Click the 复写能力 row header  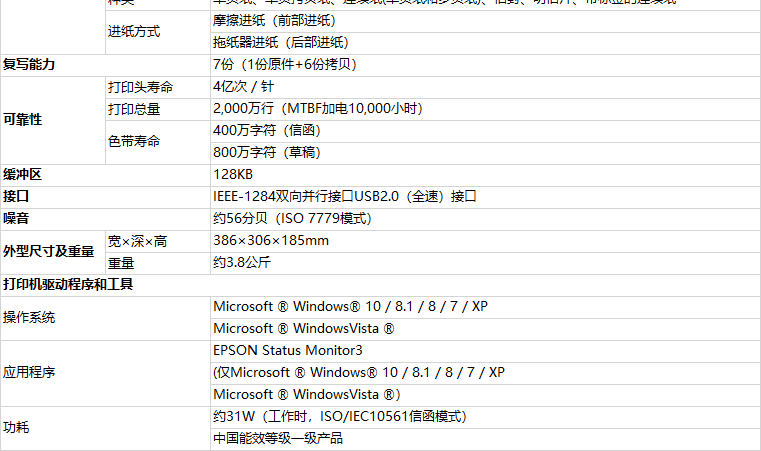[x=29, y=65]
